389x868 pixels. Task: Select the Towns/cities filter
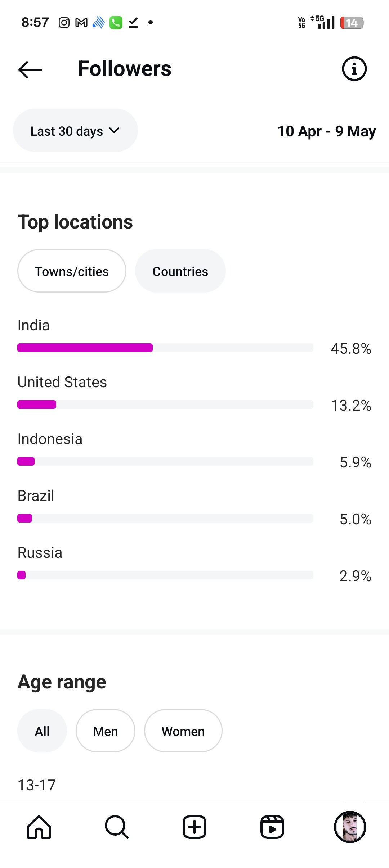click(x=72, y=271)
